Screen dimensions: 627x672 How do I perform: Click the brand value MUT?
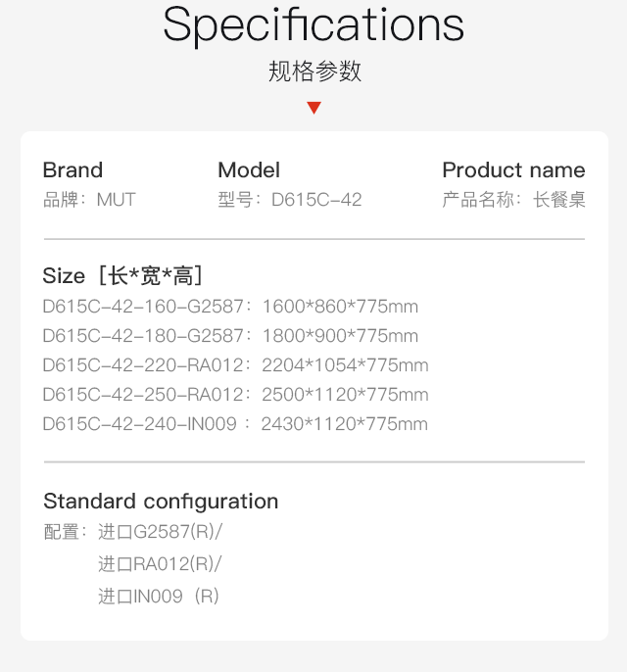coord(117,200)
